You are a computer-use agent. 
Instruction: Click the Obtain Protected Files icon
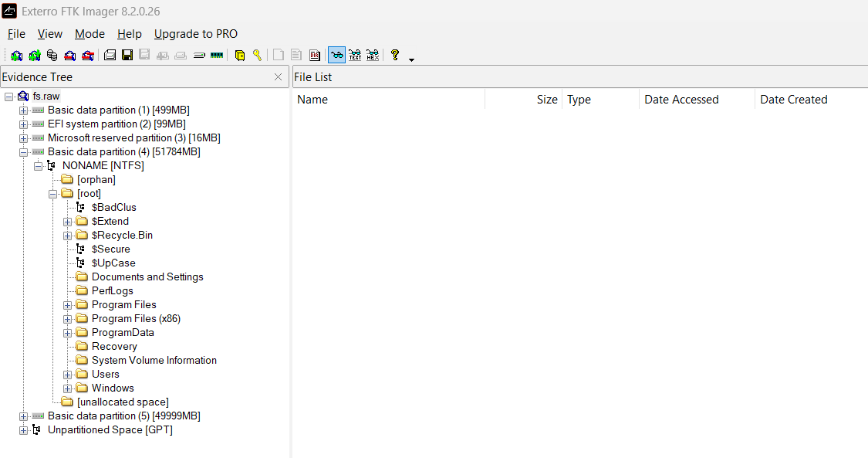point(240,56)
